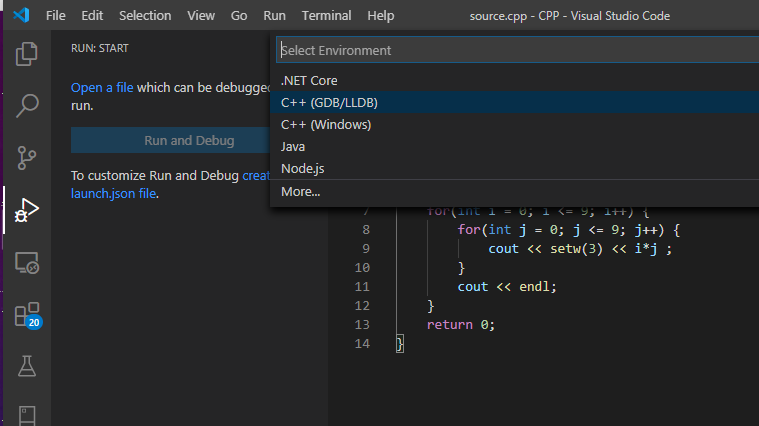Click the Run and Debug button
This screenshot has width=759, height=426.
point(170,140)
